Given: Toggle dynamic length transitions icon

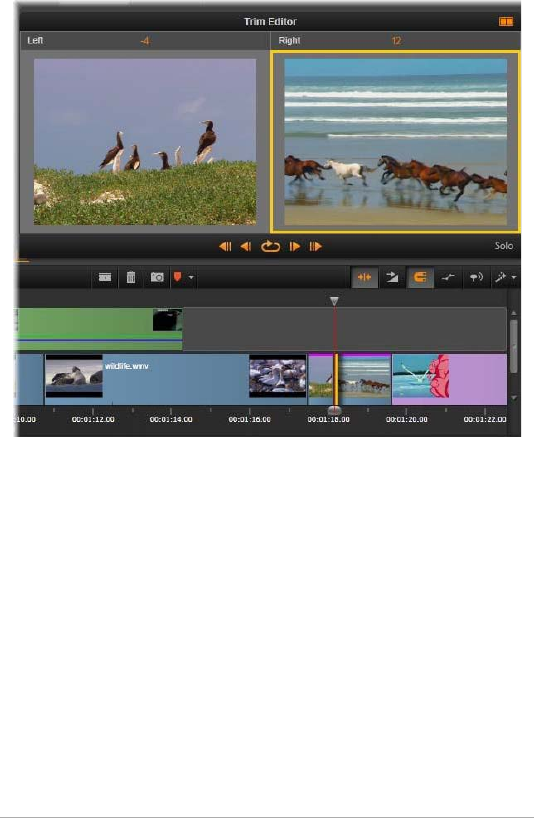Looking at the screenshot, I should tap(392, 277).
